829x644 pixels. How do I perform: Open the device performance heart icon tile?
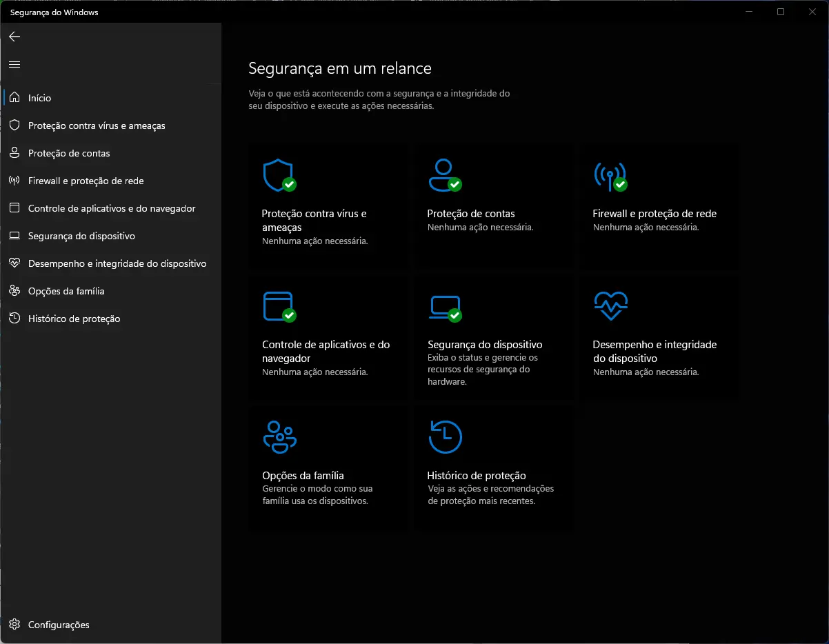click(x=610, y=305)
